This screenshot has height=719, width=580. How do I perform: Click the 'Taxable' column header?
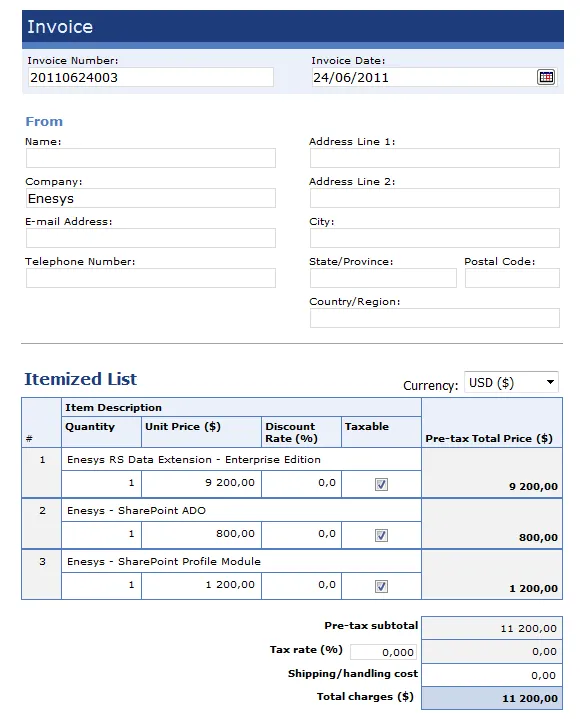coord(367,426)
